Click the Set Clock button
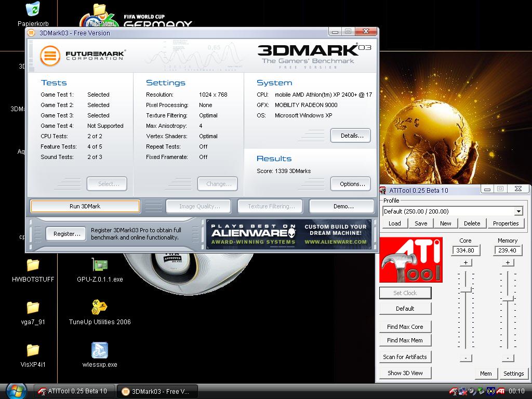 click(x=405, y=293)
